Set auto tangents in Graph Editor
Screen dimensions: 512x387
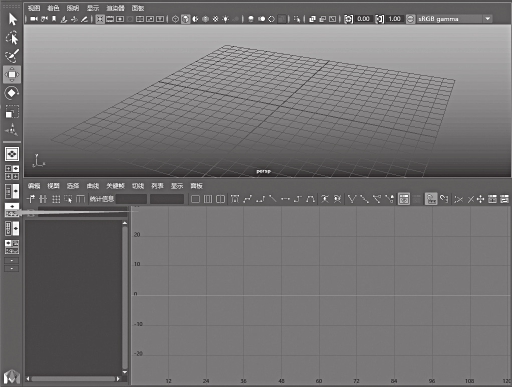click(x=235, y=199)
